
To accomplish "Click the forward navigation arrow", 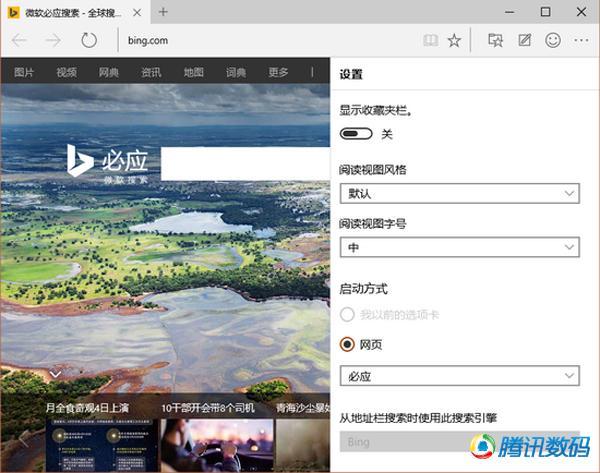I will 53,41.
